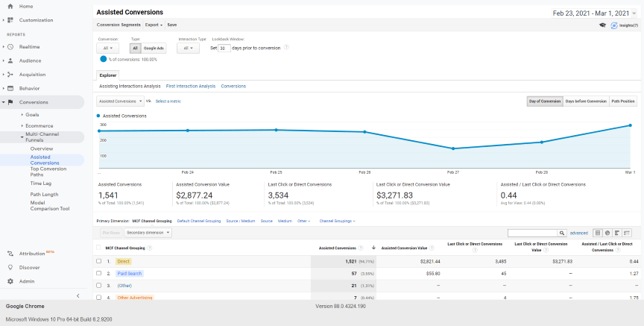Open the Model Comparison Tool
Viewport: 644px width, 326px height.
point(50,206)
